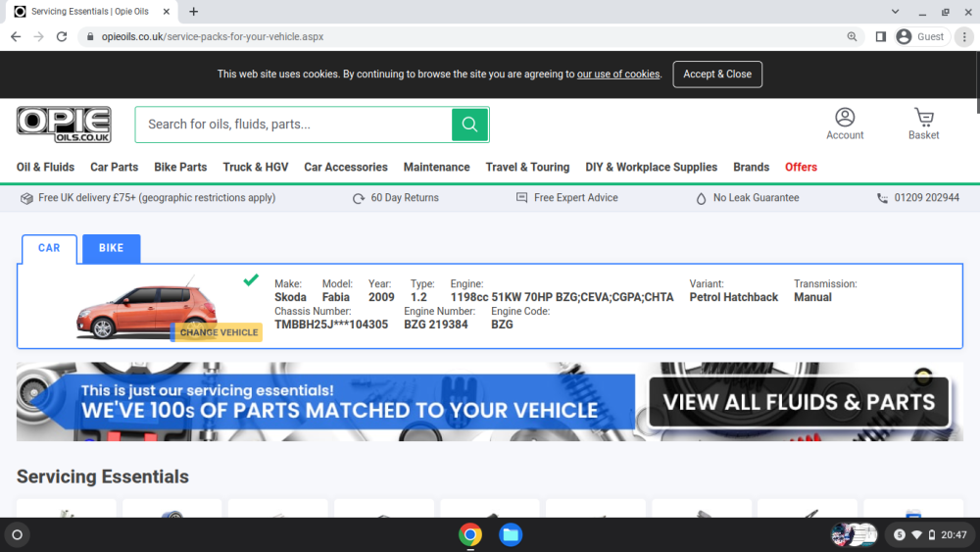Image resolution: width=980 pixels, height=552 pixels.
Task: Click the Opie Oils logo
Action: point(64,125)
